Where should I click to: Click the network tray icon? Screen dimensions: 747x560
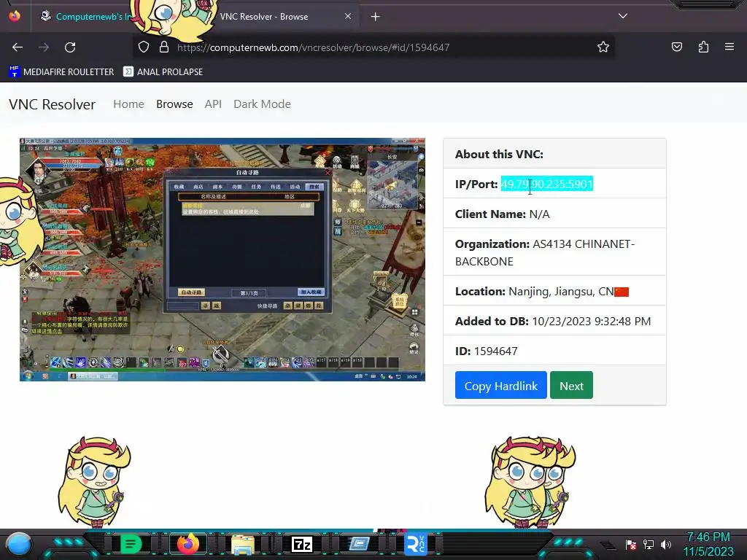[x=649, y=544]
